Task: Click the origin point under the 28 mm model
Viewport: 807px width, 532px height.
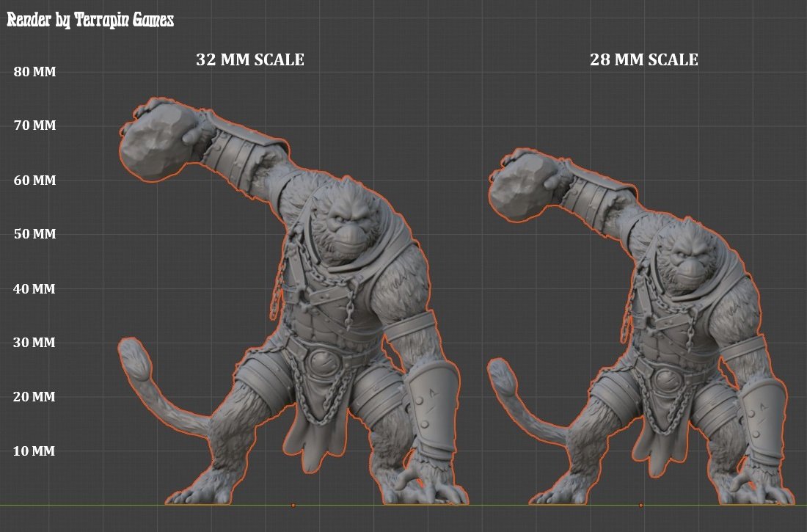Action: [x=640, y=506]
